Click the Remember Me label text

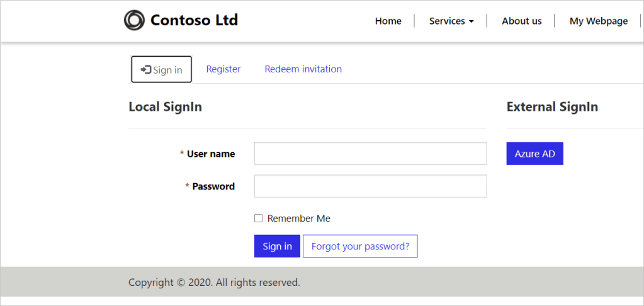click(x=298, y=218)
